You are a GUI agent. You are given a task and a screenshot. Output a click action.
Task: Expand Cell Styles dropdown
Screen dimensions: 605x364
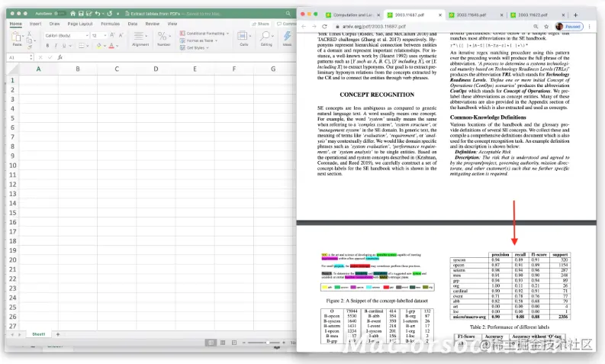click(x=208, y=48)
